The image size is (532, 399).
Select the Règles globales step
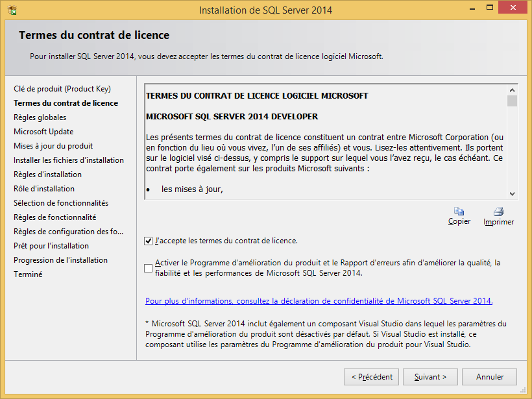pyautogui.click(x=40, y=117)
